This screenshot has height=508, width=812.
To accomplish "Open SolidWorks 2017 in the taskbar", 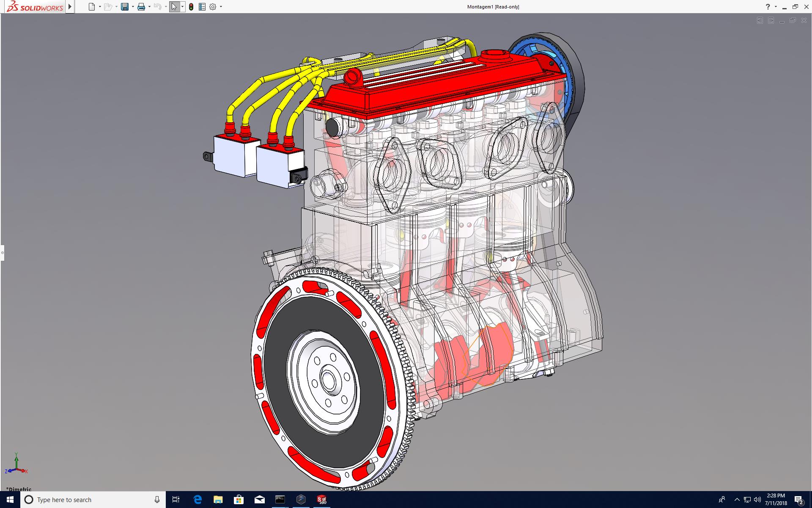I will point(322,500).
